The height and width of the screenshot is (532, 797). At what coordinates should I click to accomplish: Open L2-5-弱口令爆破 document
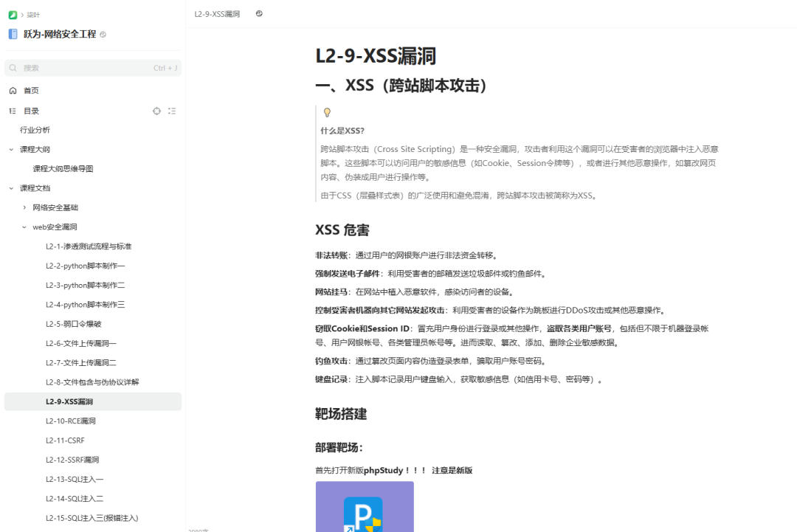click(x=73, y=324)
